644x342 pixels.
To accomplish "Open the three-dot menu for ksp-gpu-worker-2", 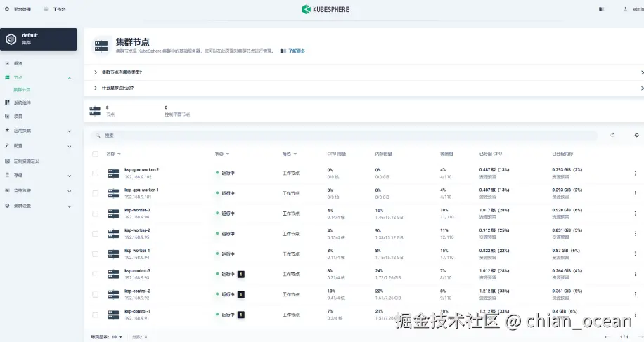I will 636,173.
